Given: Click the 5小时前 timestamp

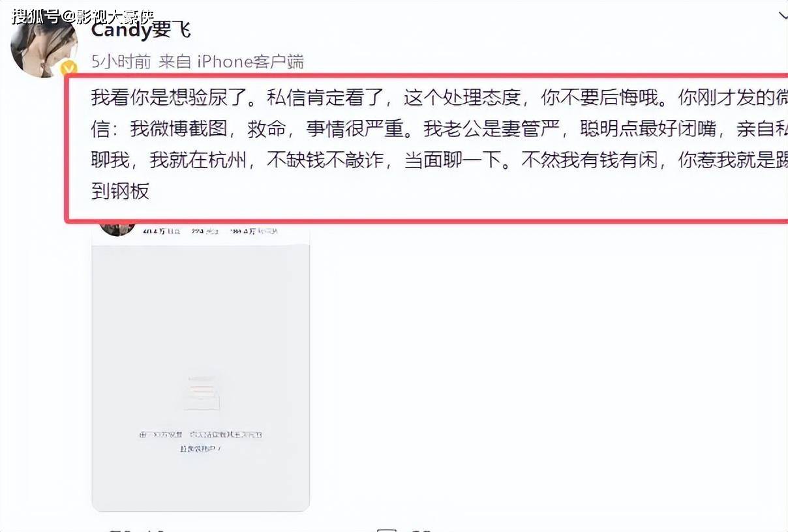Looking at the screenshot, I should 121,62.
